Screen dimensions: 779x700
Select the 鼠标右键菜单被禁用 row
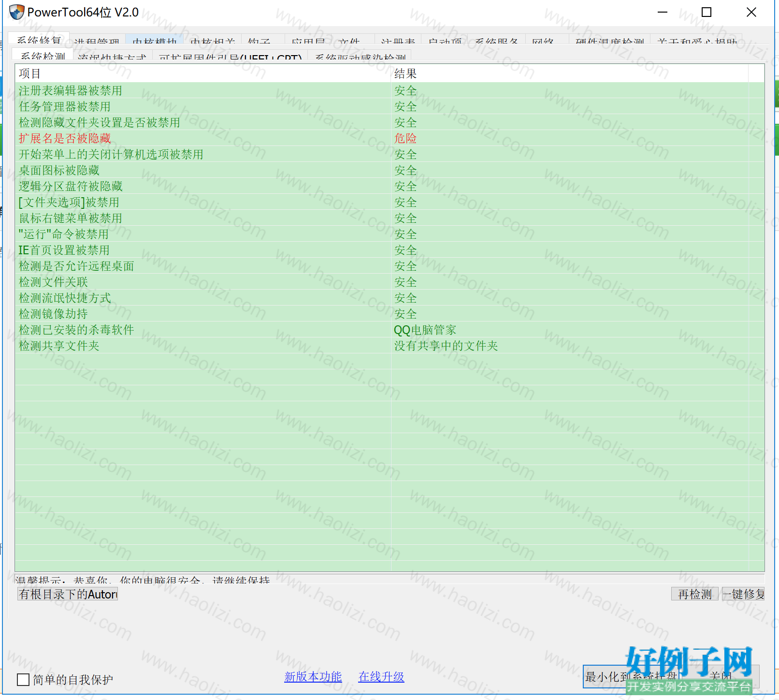click(389, 218)
